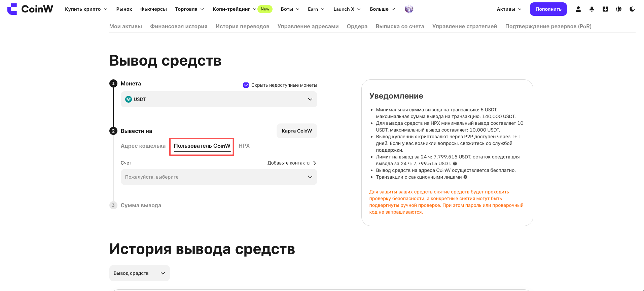Click the Пополнить button
The height and width of the screenshot is (291, 644).
(x=548, y=9)
